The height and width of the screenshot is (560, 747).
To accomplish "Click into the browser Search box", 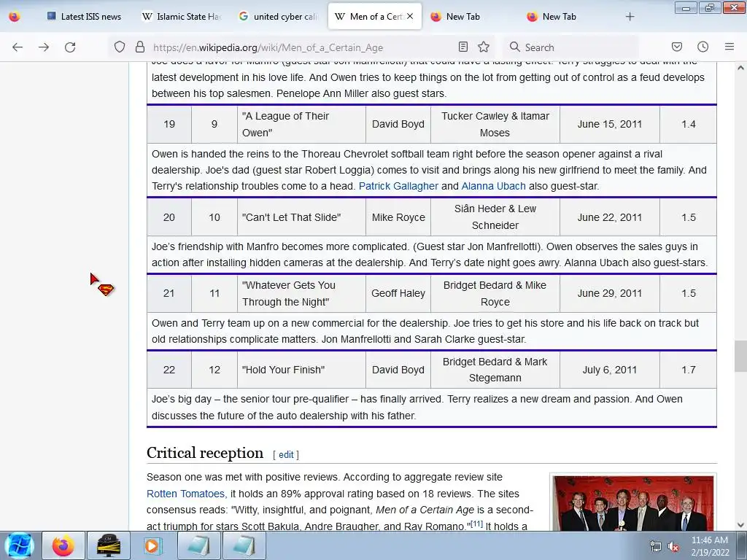I will [x=572, y=47].
